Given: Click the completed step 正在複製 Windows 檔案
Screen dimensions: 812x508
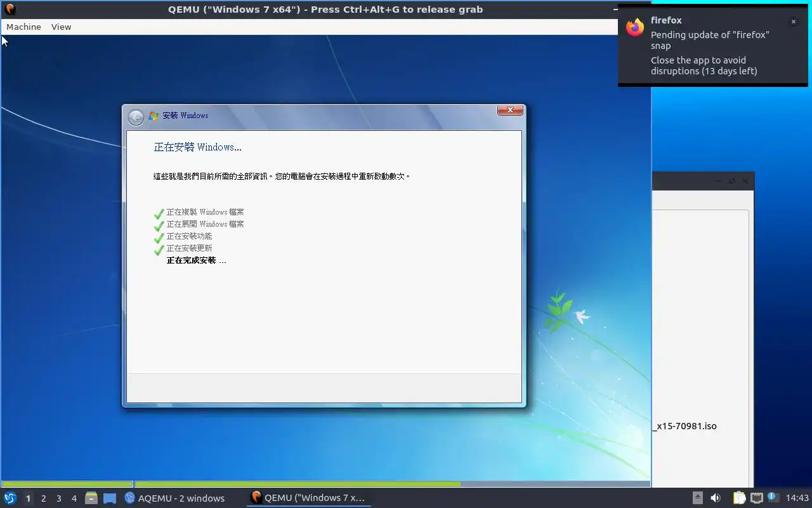Looking at the screenshot, I should tap(205, 212).
